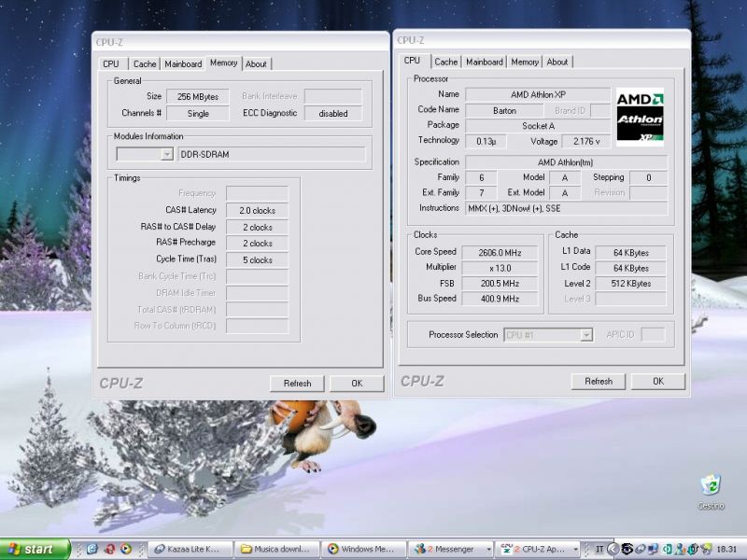The image size is (747, 560).
Task: Click OK in the right CPU-Z processor window
Action: pyautogui.click(x=658, y=382)
